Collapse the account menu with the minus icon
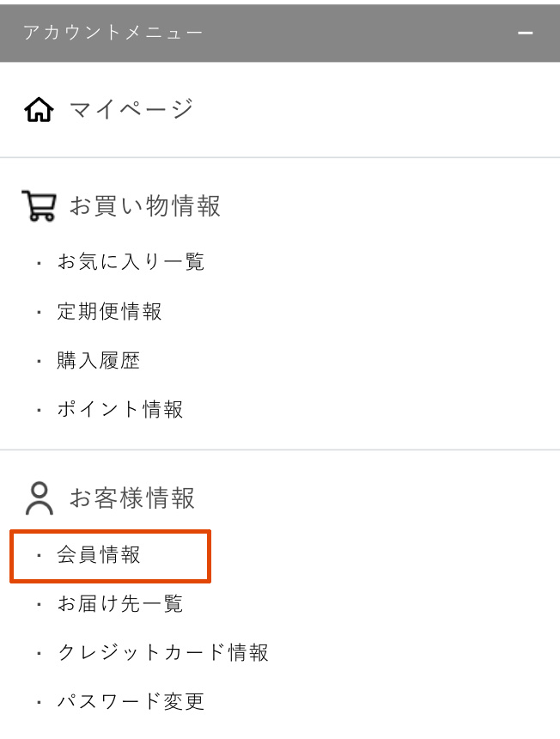The height and width of the screenshot is (739, 560). [526, 34]
